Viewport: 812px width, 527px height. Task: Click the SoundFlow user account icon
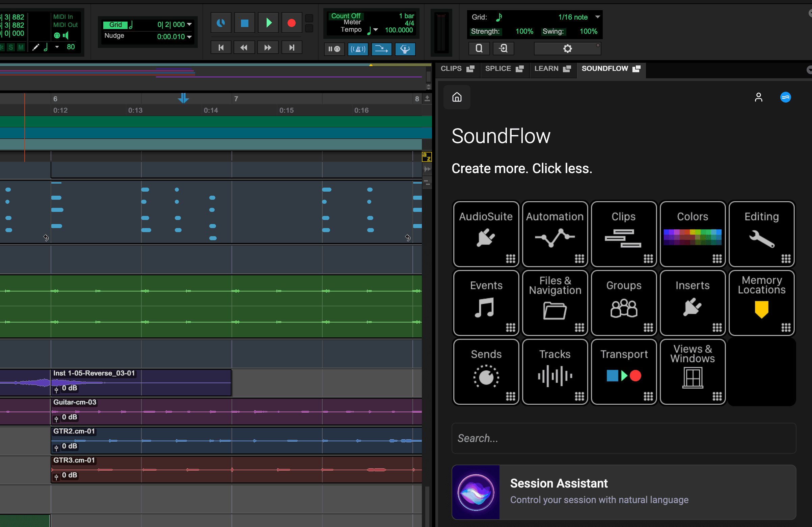tap(759, 97)
